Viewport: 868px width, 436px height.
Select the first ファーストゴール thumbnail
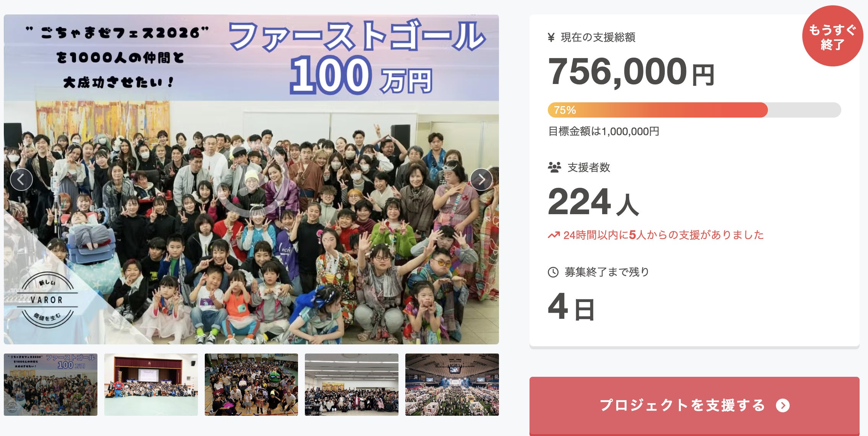click(x=50, y=384)
